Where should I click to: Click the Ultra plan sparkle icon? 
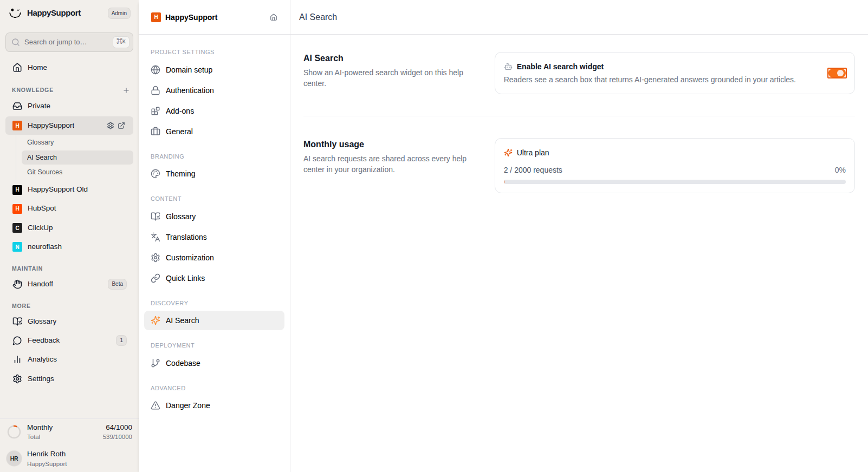508,153
